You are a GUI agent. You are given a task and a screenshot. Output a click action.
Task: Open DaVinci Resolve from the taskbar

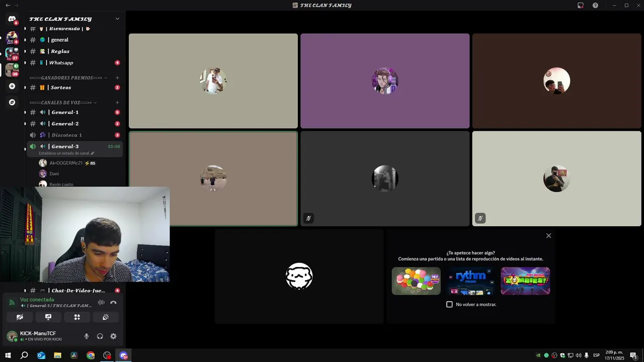(74, 355)
